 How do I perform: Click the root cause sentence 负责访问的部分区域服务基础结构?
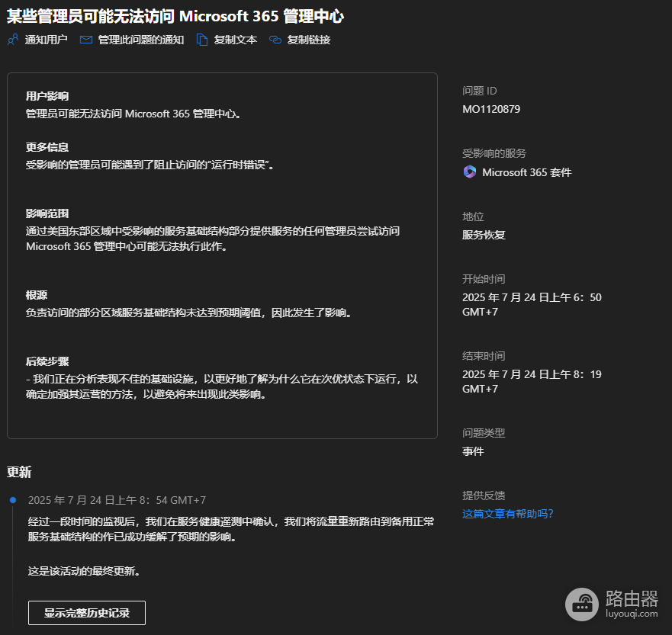[188, 313]
